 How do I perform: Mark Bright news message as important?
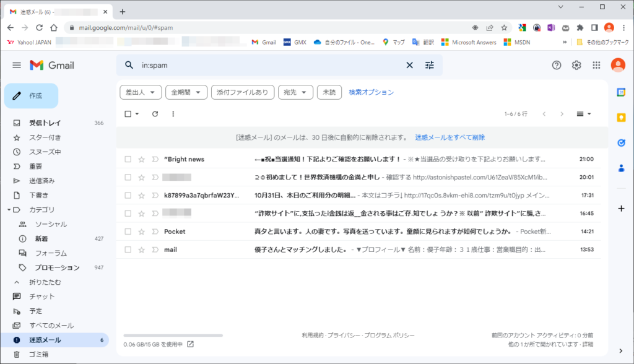155,159
